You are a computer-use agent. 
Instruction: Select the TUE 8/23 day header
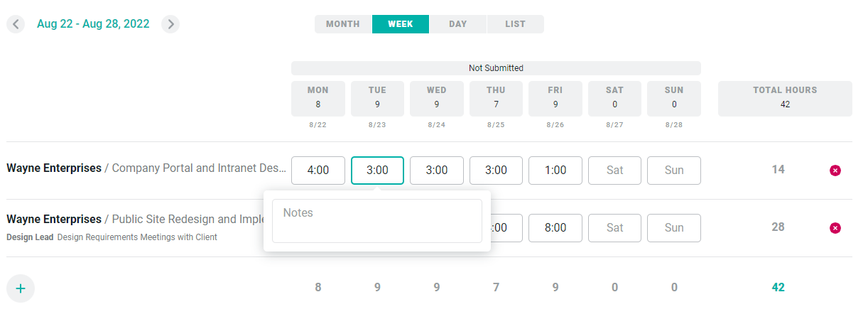(377, 99)
